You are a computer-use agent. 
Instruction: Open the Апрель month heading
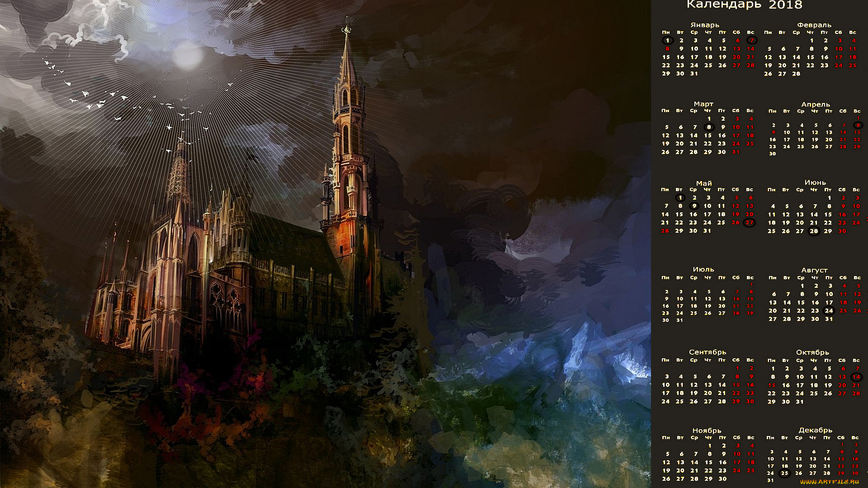815,104
